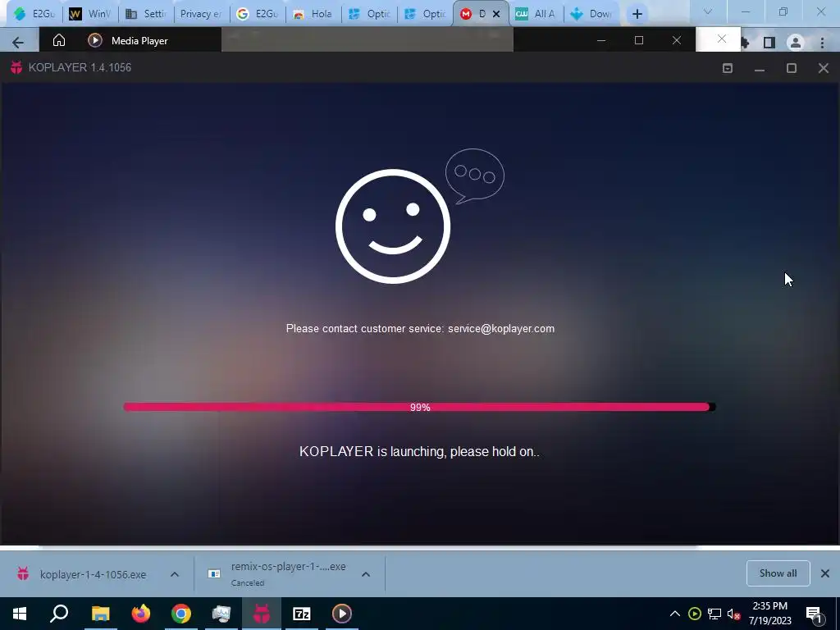Open Media Player home icon
The height and width of the screenshot is (630, 840).
(59, 41)
